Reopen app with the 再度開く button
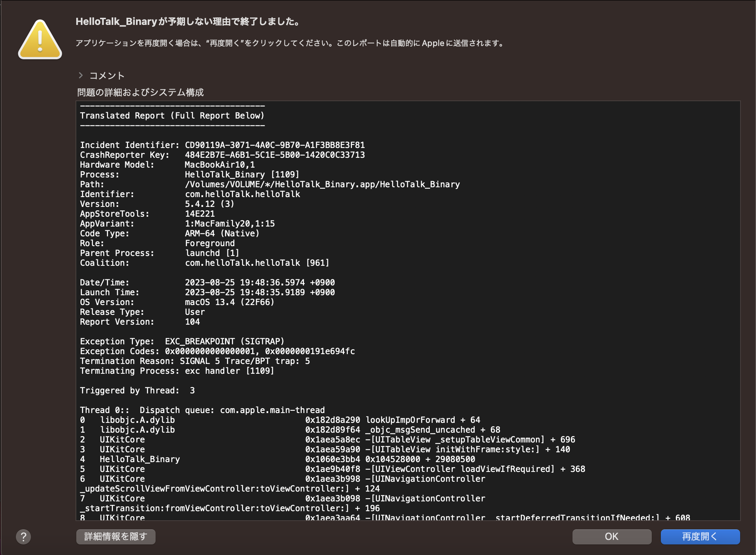 (700, 536)
